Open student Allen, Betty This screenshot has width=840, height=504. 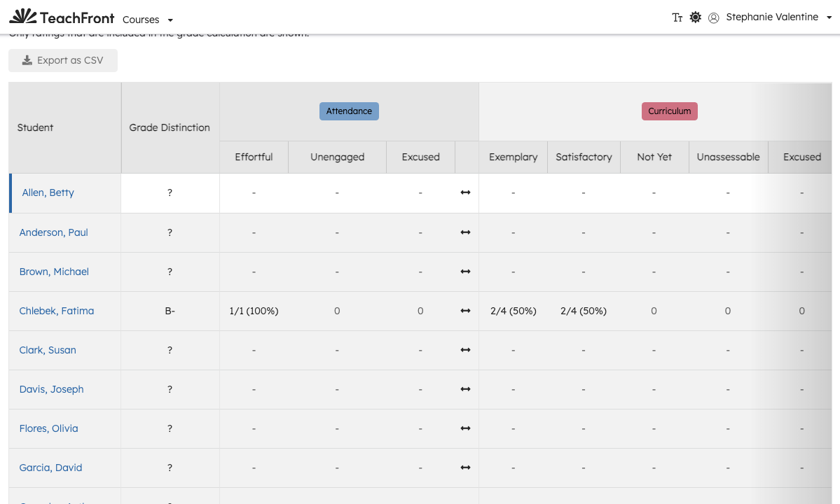pos(48,192)
